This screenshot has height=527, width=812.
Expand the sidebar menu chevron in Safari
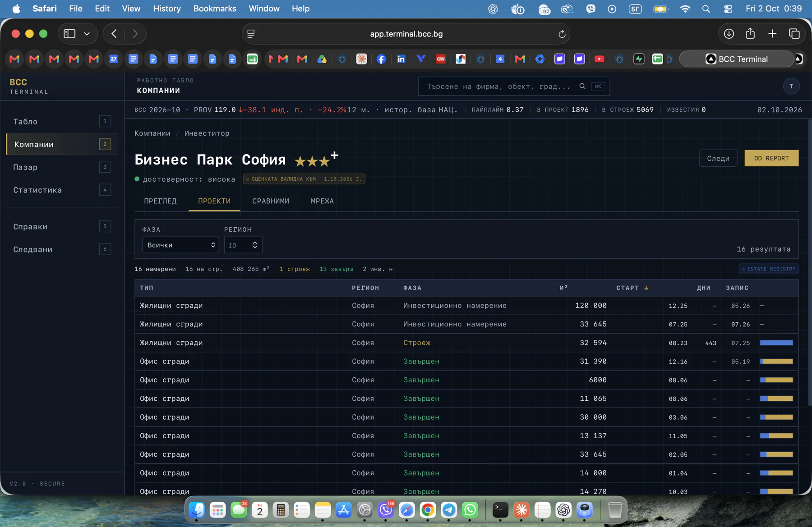pyautogui.click(x=87, y=34)
